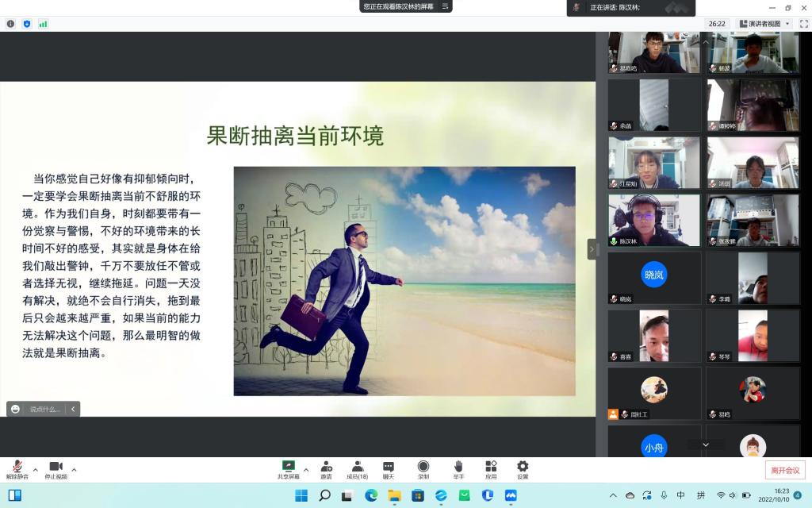The image size is (812, 508).
Task: Open meeting settings (设置)
Action: [x=523, y=468]
